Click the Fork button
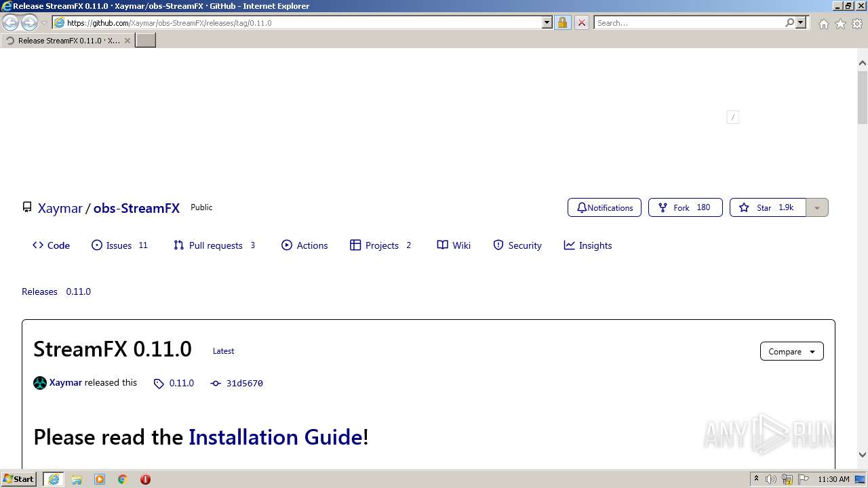Screen dimensions: 868x488 685,207
